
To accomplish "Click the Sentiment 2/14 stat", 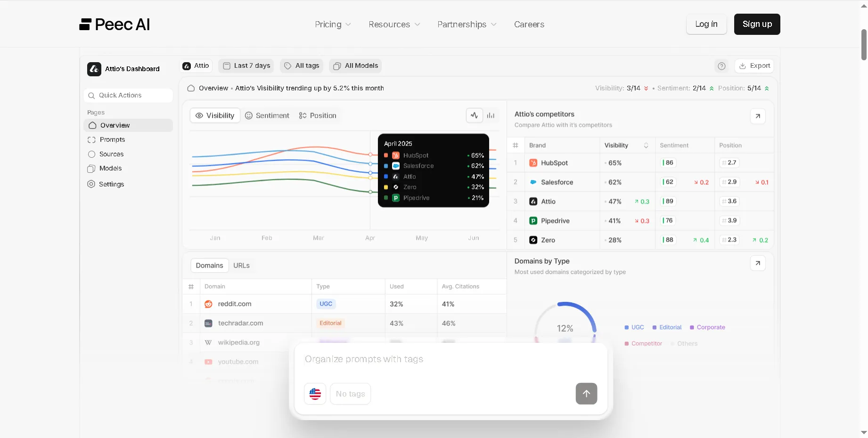I will 686,89.
